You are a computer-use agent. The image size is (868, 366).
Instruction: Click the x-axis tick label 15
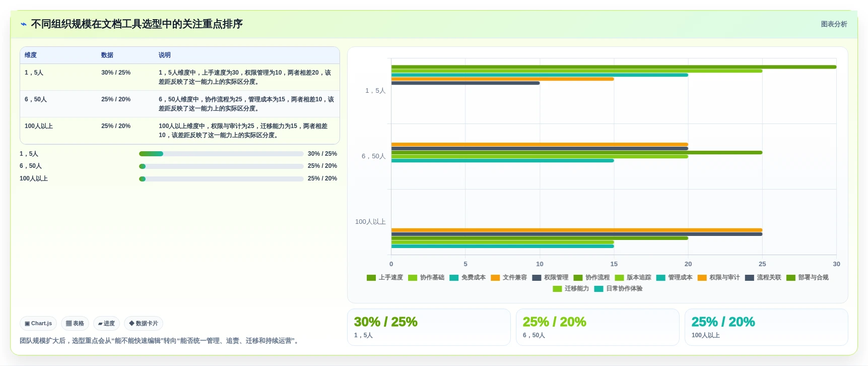(614, 264)
